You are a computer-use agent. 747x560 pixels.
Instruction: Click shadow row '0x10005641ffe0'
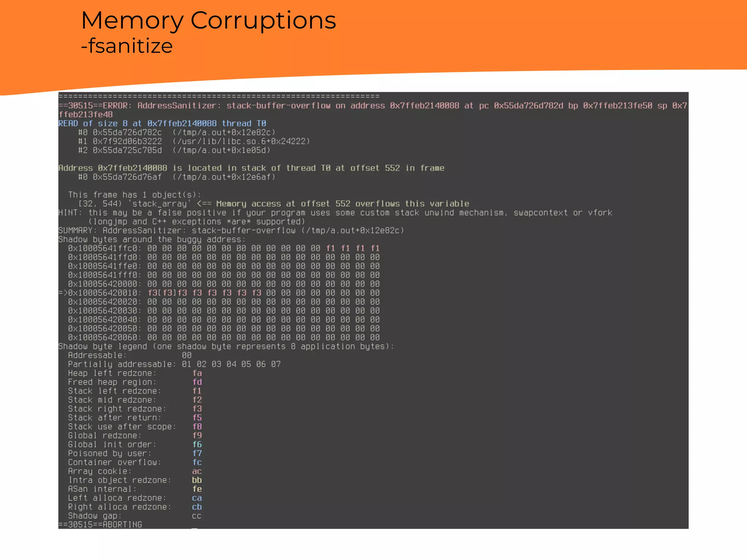[x=224, y=266]
